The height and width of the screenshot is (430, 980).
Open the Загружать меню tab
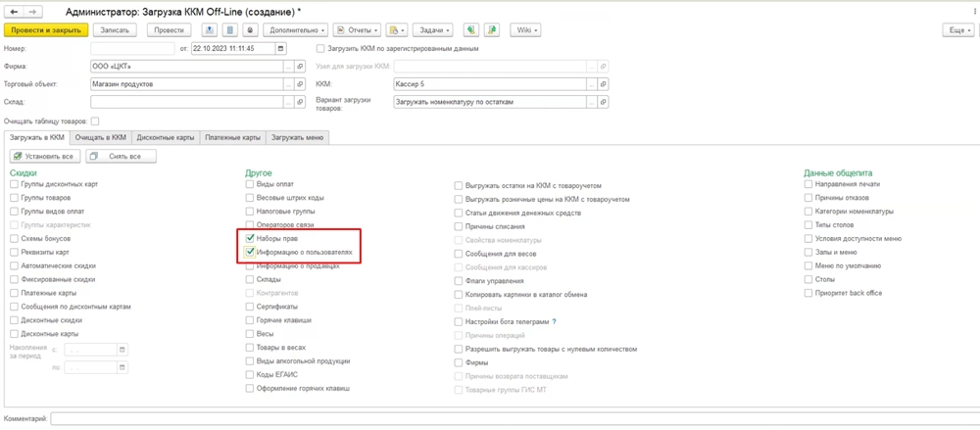(x=297, y=138)
